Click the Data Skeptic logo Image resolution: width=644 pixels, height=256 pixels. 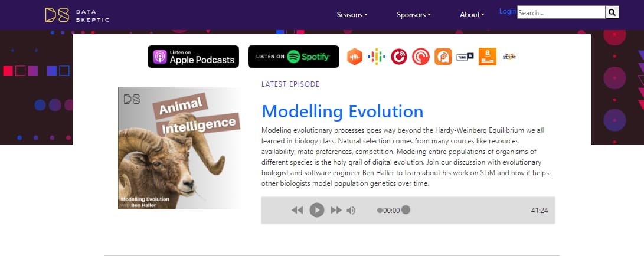coord(77,15)
